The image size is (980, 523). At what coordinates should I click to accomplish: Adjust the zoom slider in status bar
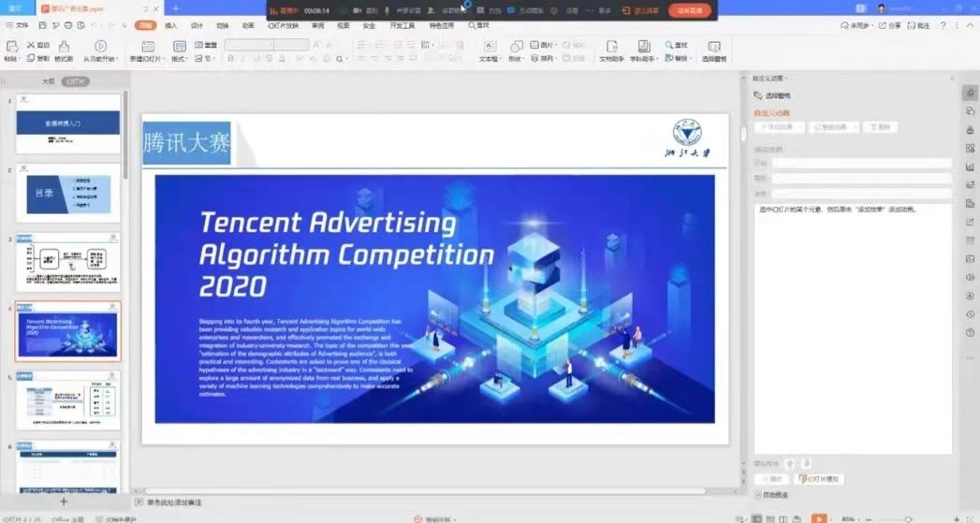pos(908,519)
